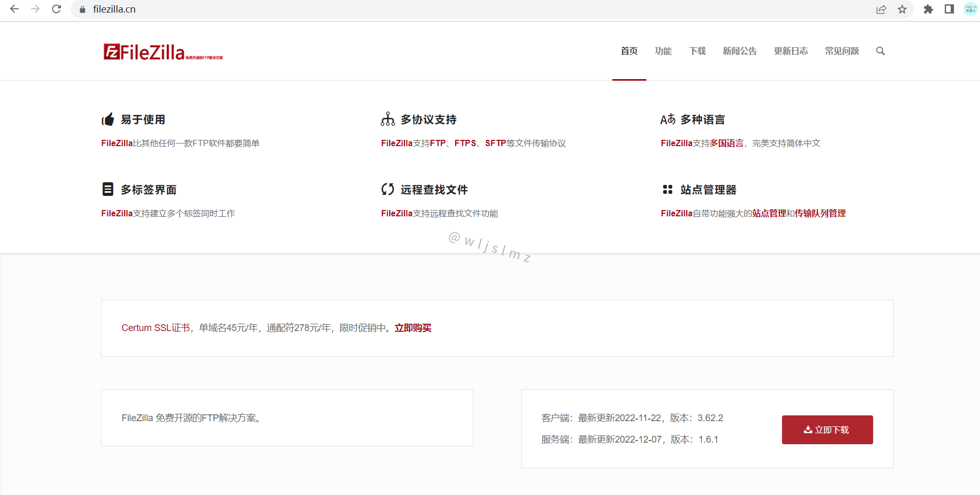Click the 站点管理器 heading
Viewport: 980px width, 495px height.
708,190
